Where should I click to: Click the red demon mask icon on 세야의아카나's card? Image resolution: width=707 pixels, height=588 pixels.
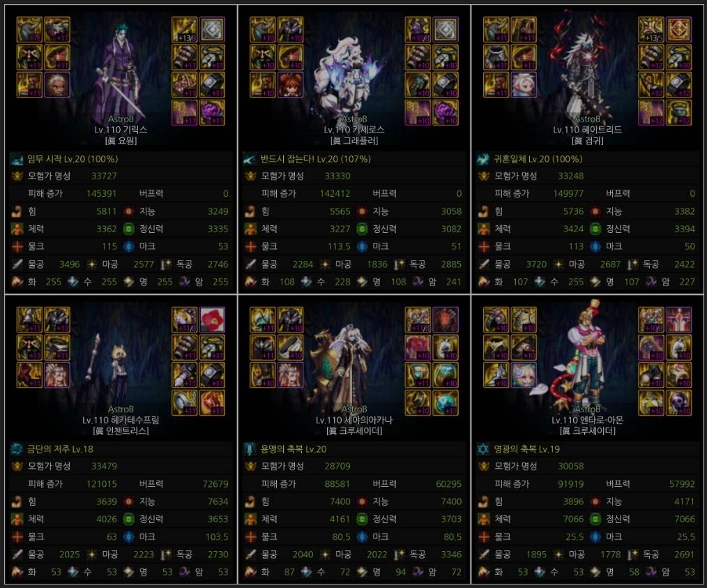446,319
